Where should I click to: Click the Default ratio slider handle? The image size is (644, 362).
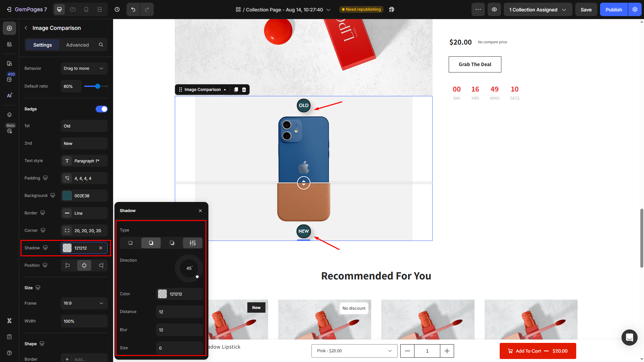tap(98, 86)
